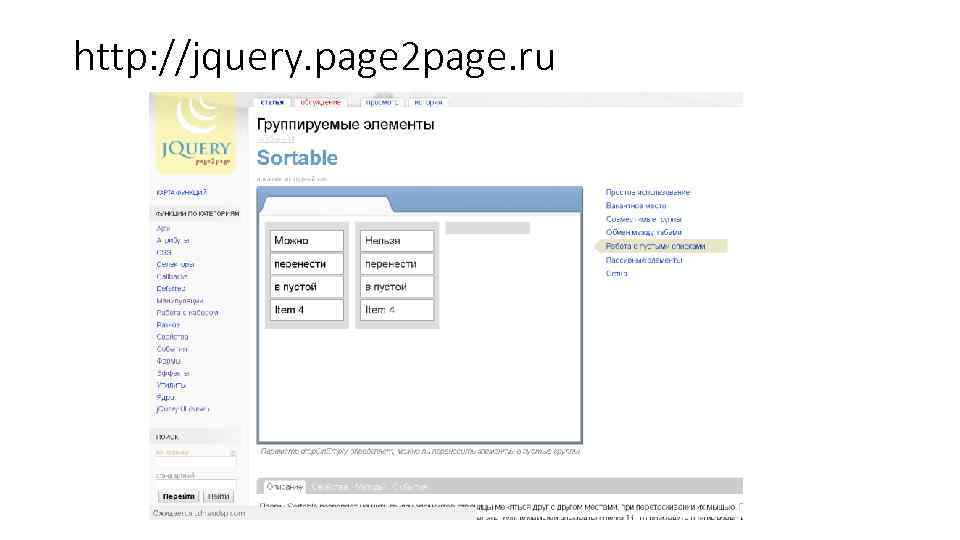Open 'Сетка' example link

617,274
